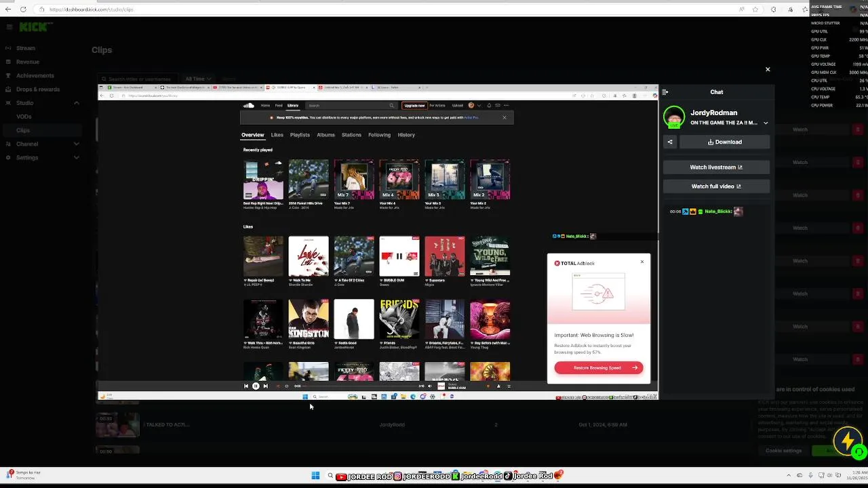Open SoundCloud more options ellipsis

[x=506, y=105]
